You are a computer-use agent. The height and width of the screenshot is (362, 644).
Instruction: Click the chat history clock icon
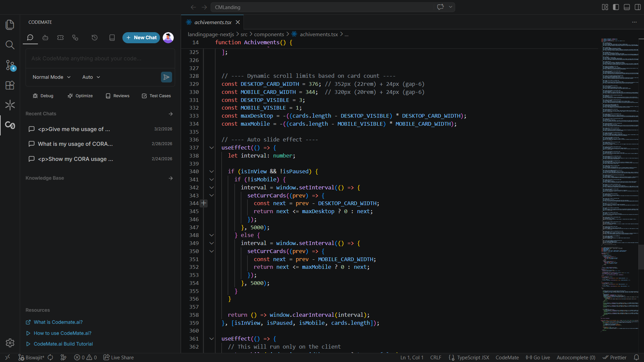coord(95,38)
